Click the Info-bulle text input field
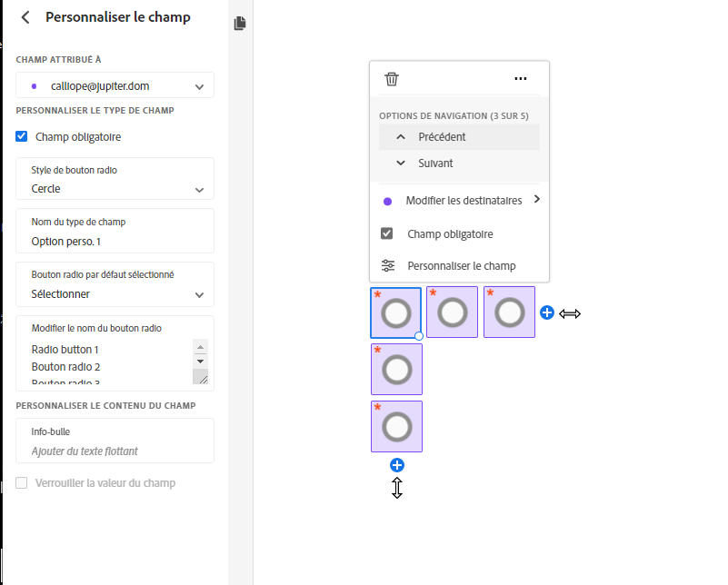Viewport: 728px width, 585px height. 115,451
